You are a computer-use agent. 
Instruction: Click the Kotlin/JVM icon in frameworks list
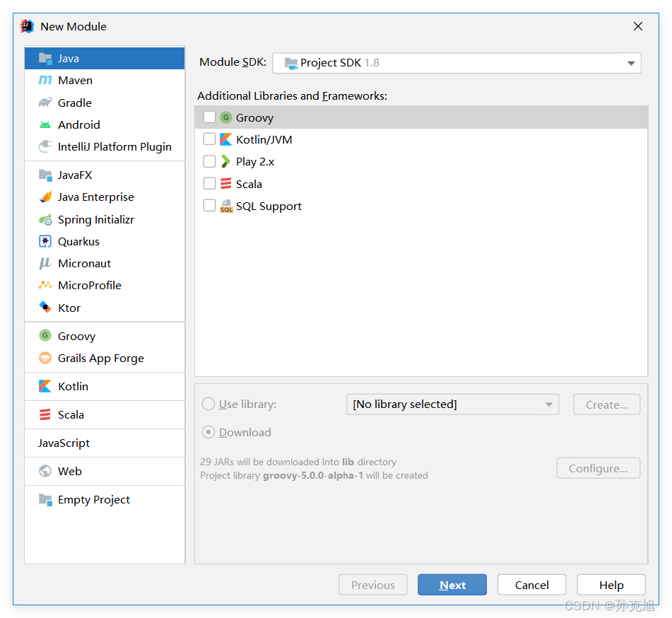tap(226, 139)
